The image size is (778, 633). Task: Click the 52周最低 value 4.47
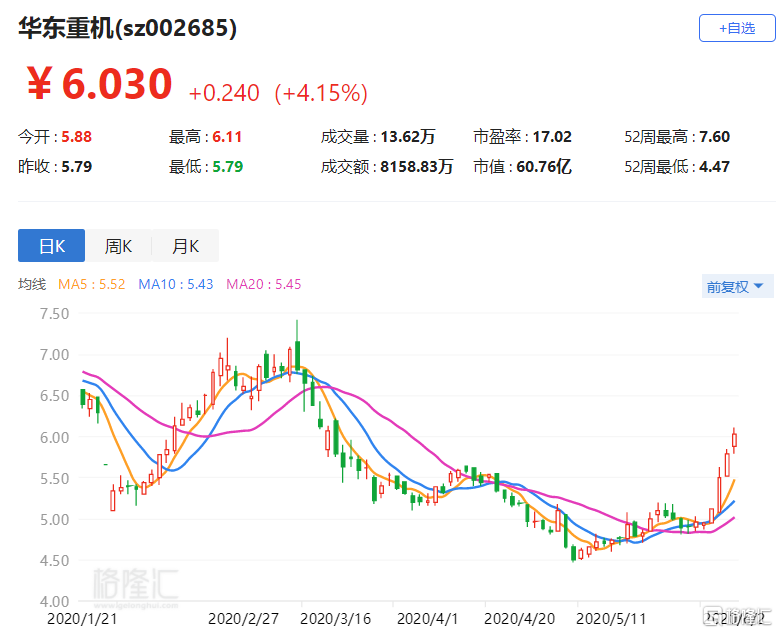tap(714, 166)
